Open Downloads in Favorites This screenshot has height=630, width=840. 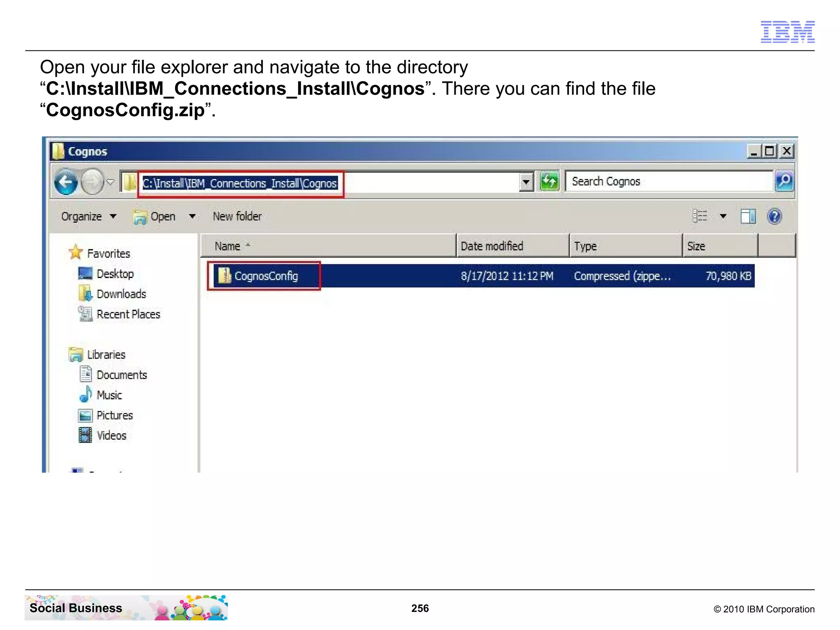point(121,294)
